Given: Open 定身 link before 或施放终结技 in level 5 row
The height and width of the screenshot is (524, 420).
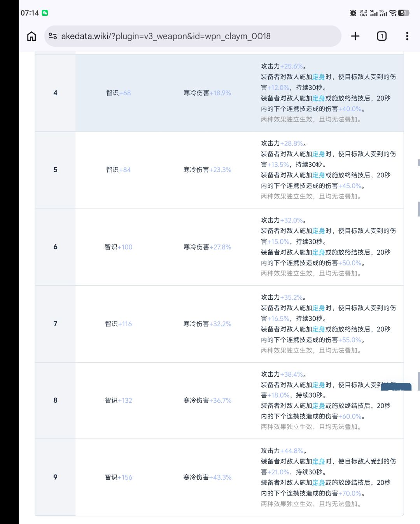Looking at the screenshot, I should [318, 175].
